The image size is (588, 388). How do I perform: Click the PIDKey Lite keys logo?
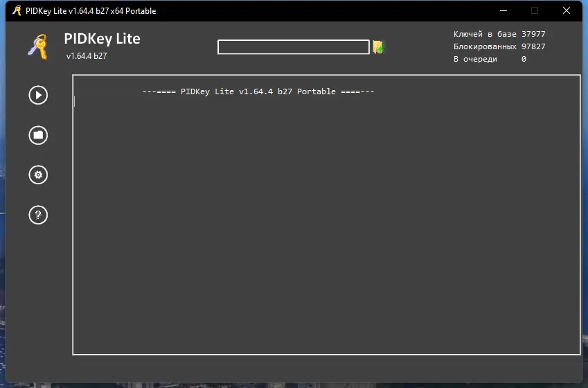click(38, 47)
